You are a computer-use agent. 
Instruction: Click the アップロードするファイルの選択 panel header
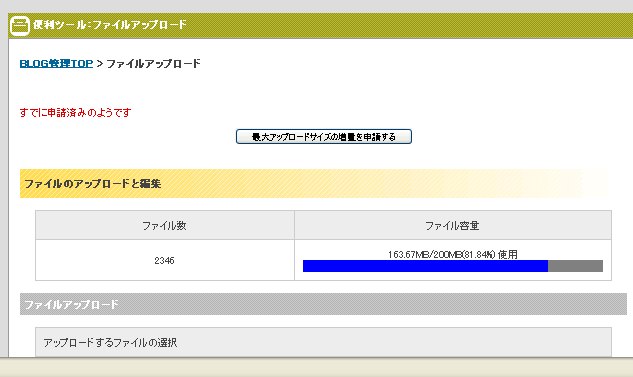tap(323, 342)
